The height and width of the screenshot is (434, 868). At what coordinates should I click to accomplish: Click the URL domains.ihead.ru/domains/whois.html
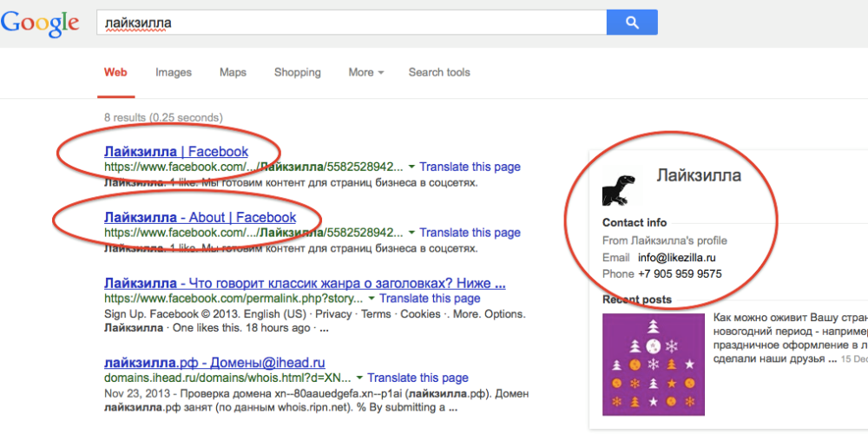click(227, 378)
